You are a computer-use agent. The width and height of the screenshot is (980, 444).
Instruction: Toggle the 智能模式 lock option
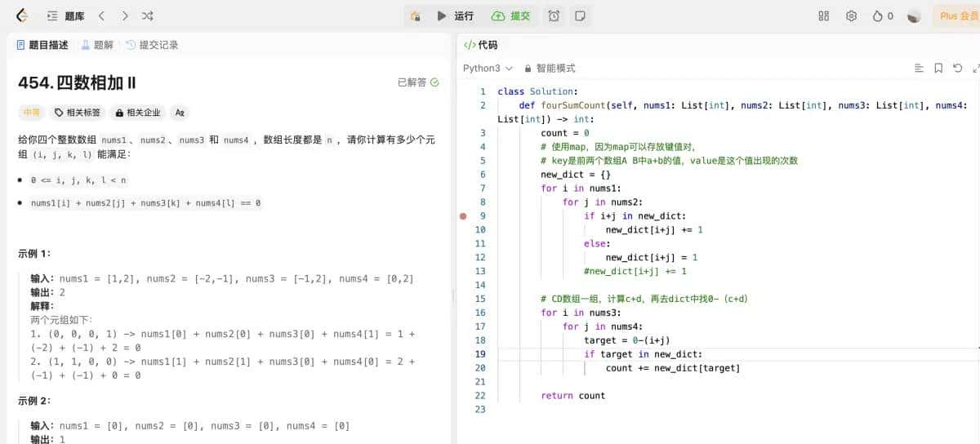click(550, 69)
